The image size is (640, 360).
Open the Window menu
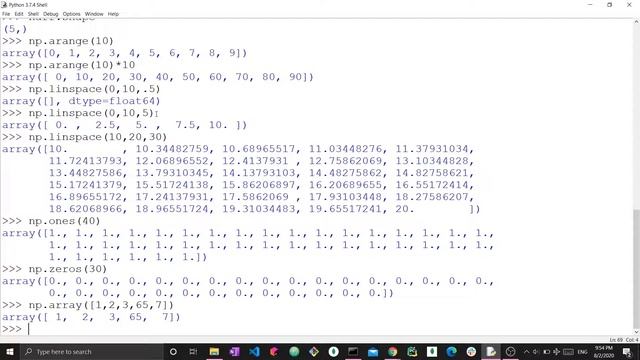click(x=94, y=14)
